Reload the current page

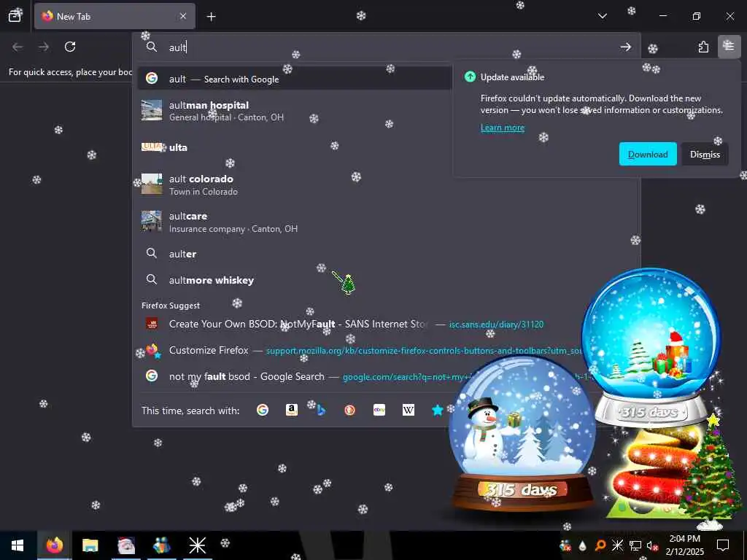tap(70, 47)
